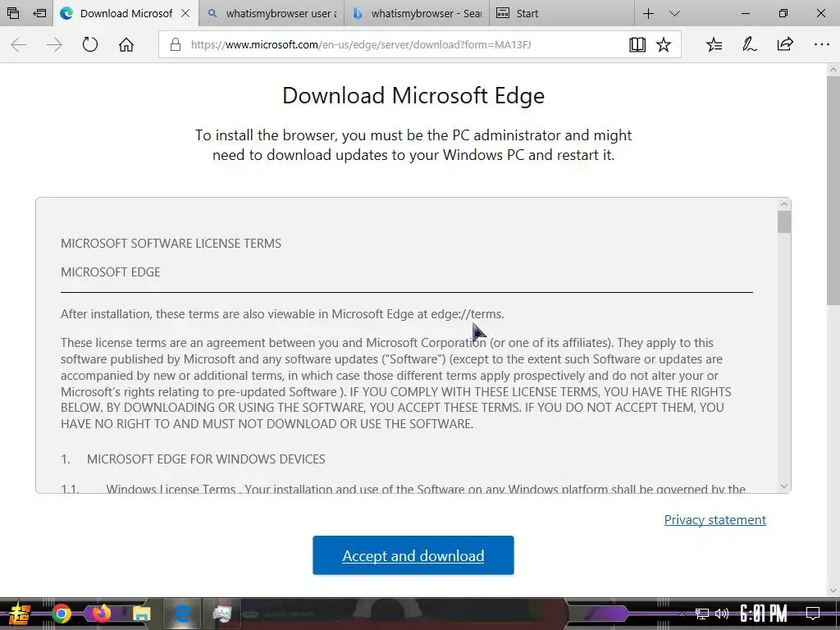
Task: Open network status tray icon
Action: pyautogui.click(x=702, y=614)
